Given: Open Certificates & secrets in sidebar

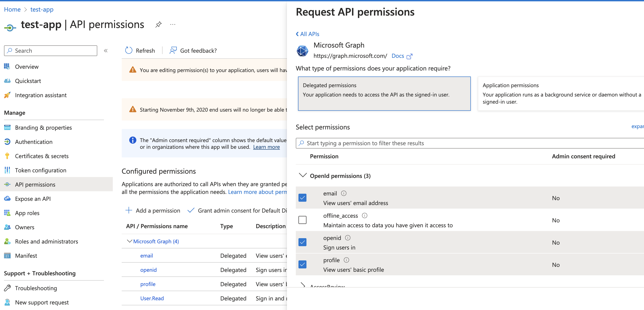Looking at the screenshot, I should pyautogui.click(x=42, y=156).
